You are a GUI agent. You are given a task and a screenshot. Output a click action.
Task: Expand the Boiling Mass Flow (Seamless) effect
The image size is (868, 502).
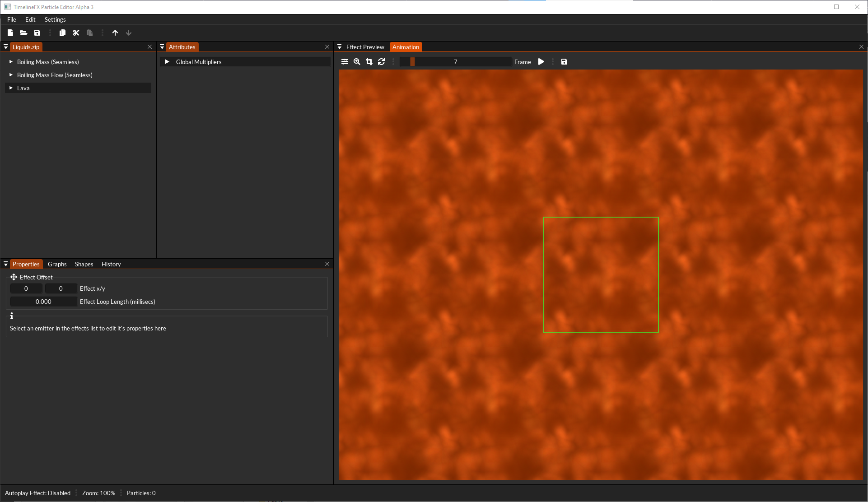11,75
